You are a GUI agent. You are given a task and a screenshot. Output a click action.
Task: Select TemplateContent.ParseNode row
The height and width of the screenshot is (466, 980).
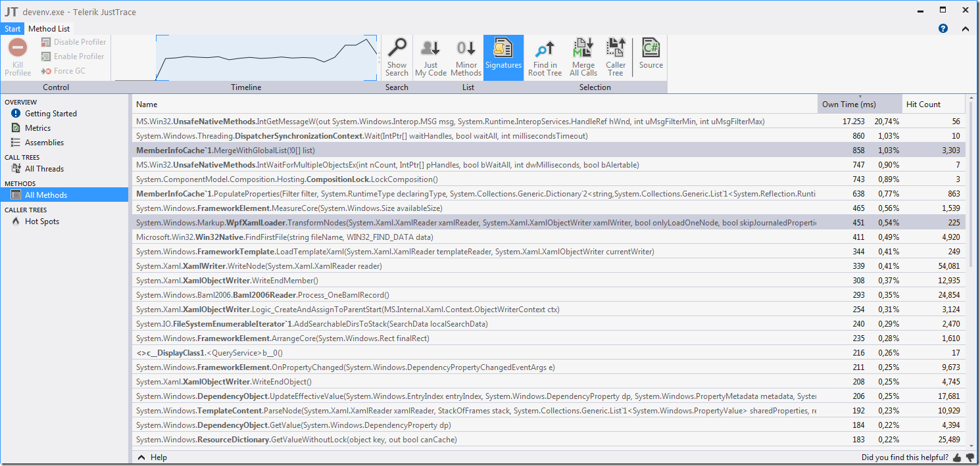tap(549, 411)
